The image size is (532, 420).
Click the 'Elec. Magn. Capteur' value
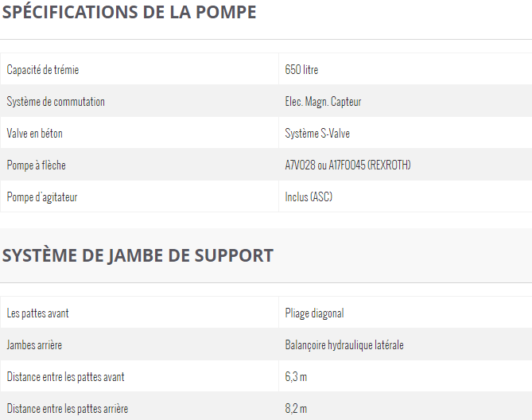pyautogui.click(x=323, y=102)
